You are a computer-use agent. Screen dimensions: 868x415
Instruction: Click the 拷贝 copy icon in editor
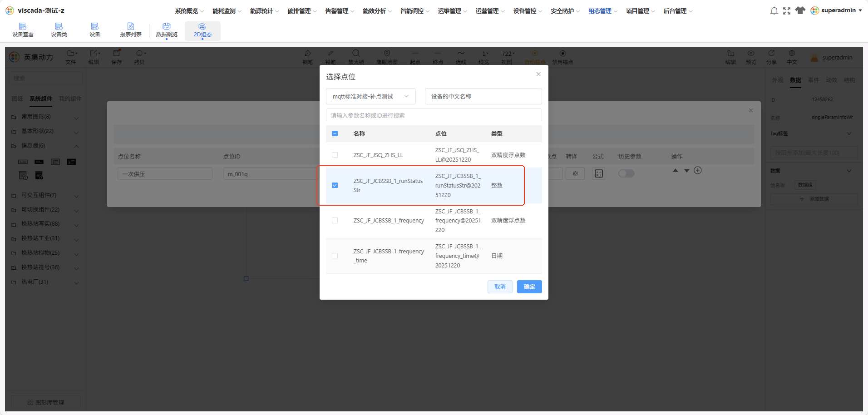click(x=139, y=57)
